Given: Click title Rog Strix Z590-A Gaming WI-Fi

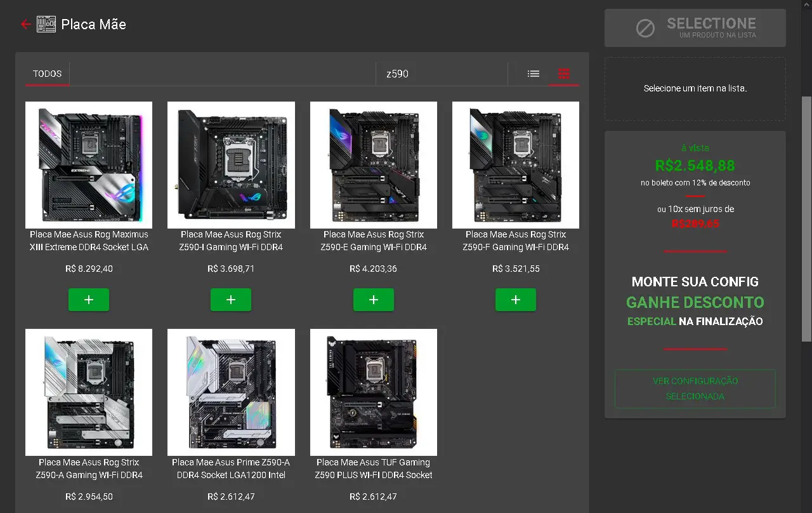Looking at the screenshot, I should (89, 469).
